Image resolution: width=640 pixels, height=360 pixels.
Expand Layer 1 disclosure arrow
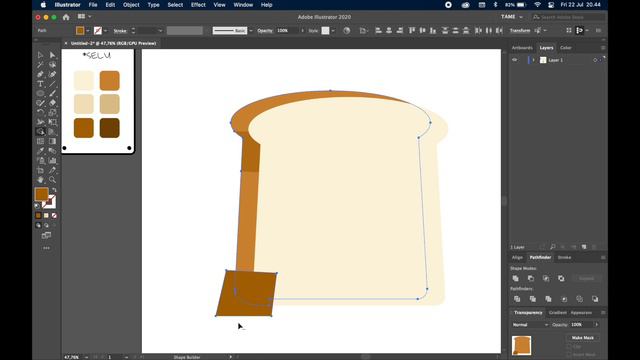coord(533,60)
